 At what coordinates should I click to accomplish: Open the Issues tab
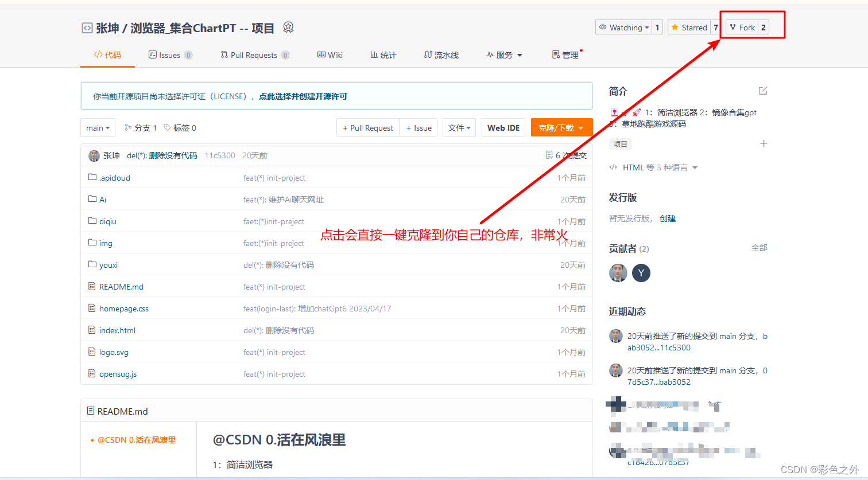[170, 55]
